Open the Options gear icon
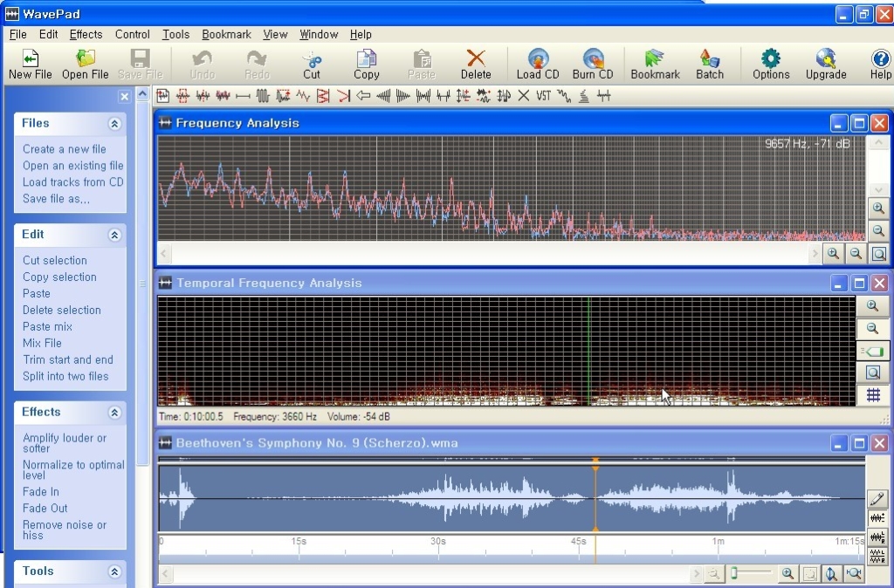Image resolution: width=894 pixels, height=588 pixels. (771, 64)
